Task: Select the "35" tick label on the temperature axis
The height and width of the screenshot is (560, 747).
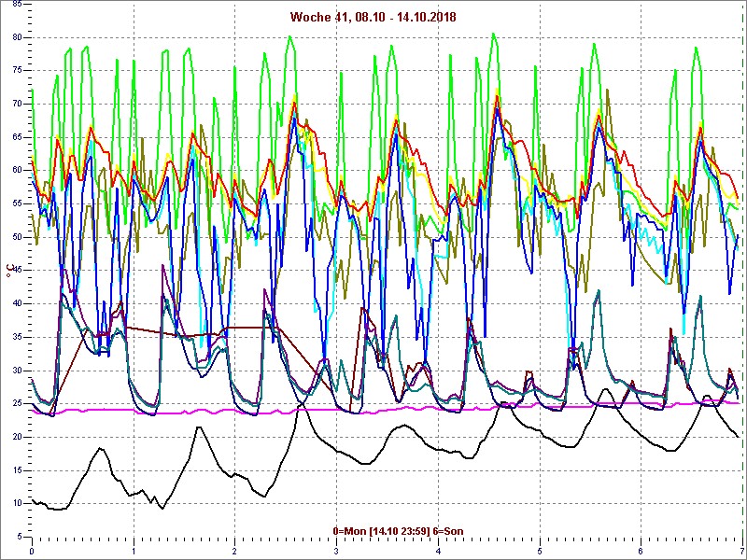Action: [17, 337]
